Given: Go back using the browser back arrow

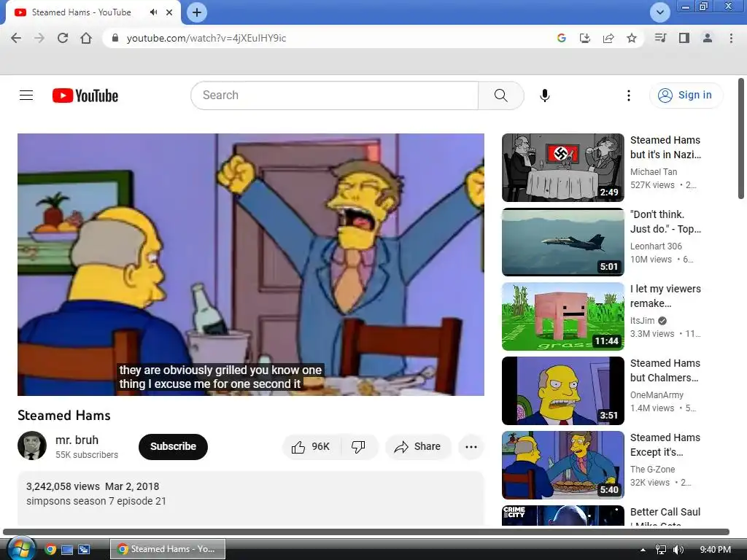Looking at the screenshot, I should point(16,38).
